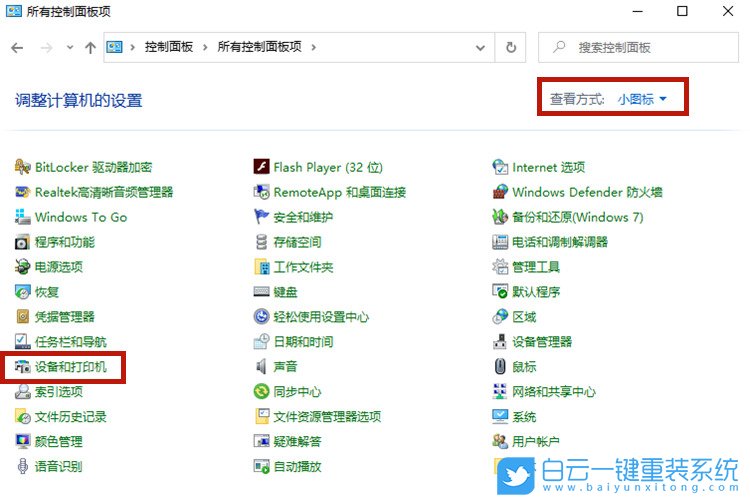Expand the chevron after 控制面板 breadcrumb
The width and height of the screenshot is (750, 500).
coord(205,47)
